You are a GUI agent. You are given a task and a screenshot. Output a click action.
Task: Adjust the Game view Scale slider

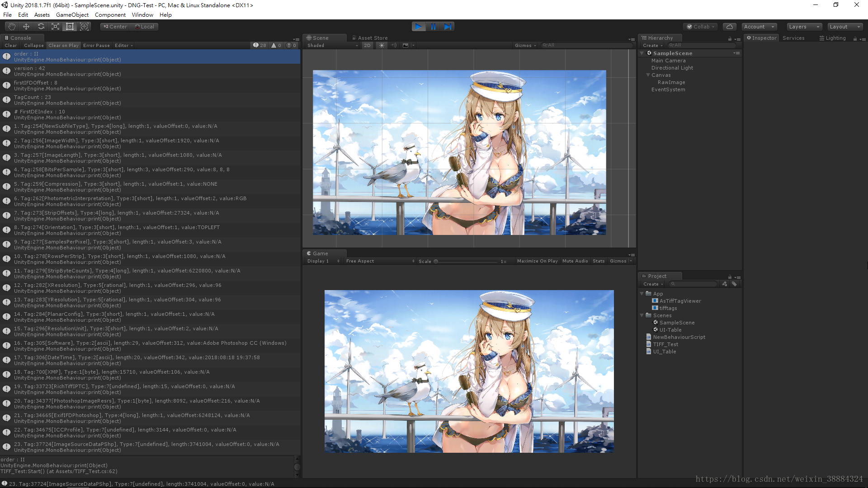[x=466, y=261]
